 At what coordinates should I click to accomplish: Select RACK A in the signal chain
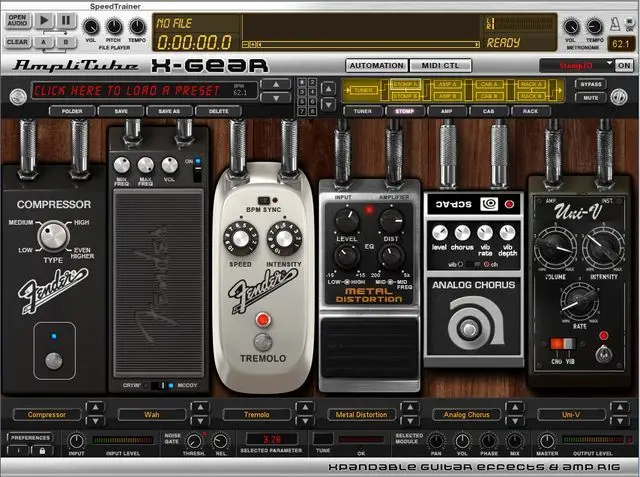531,84
